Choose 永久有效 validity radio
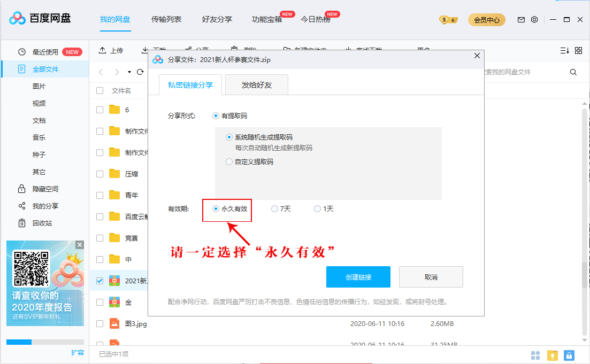The image size is (590, 364). pyautogui.click(x=216, y=208)
